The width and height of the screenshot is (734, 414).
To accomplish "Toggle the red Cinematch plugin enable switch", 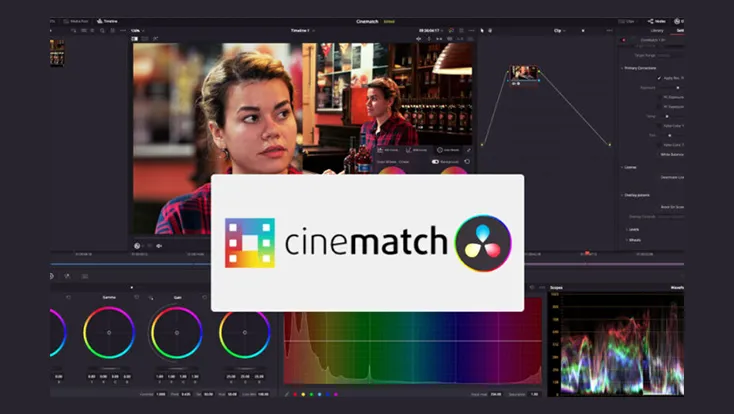I will click(624, 40).
